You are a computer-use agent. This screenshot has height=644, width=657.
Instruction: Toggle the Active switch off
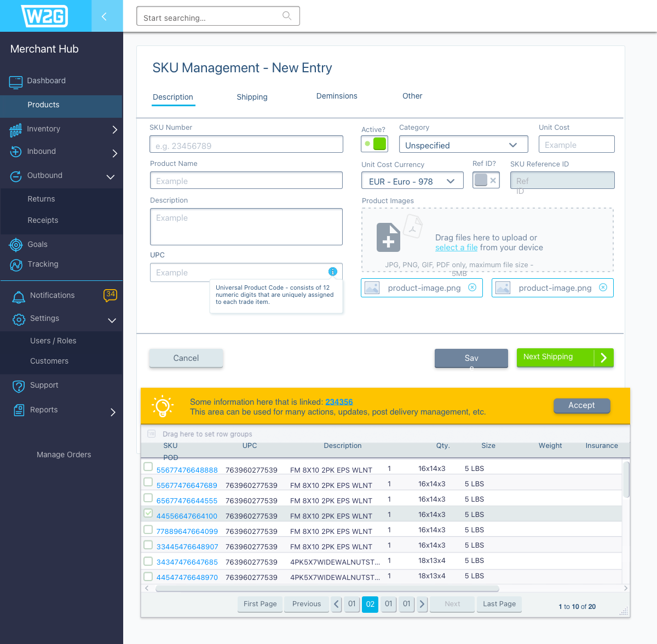374,144
